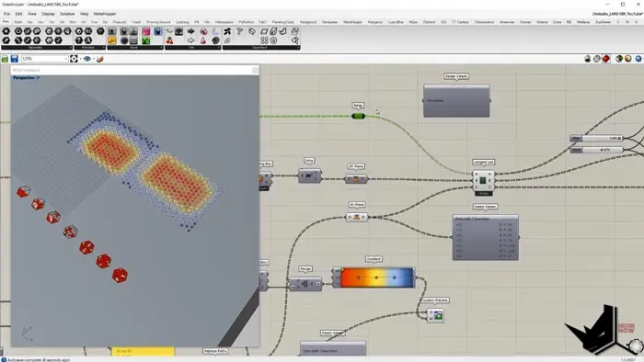Viewport: 644px width, 362px height.
Task: Click the canvas compass widget
Action: click(636, 345)
